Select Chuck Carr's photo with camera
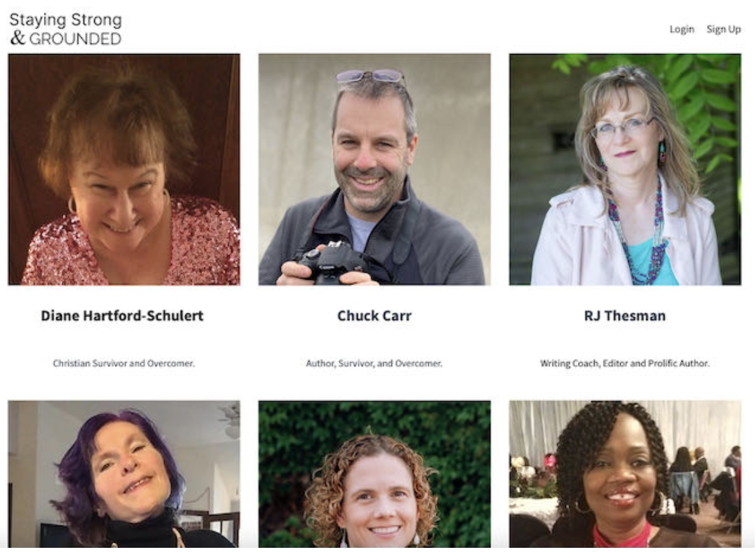 [374, 169]
